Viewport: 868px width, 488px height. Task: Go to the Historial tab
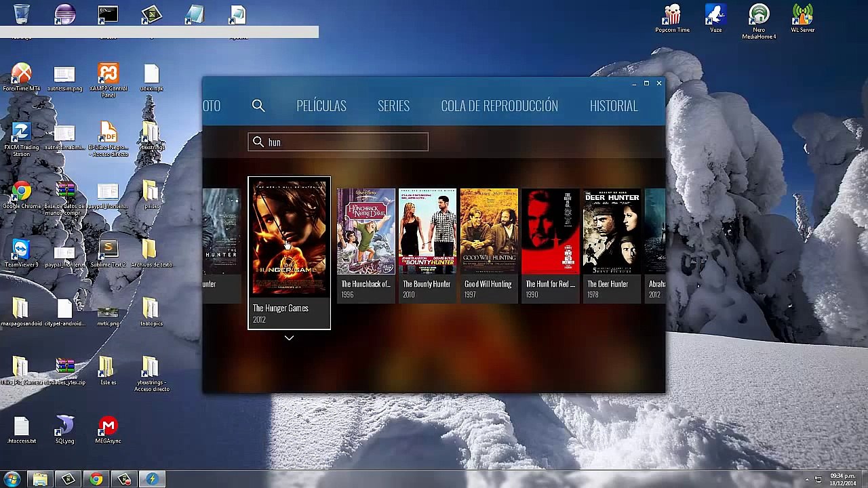tap(614, 106)
